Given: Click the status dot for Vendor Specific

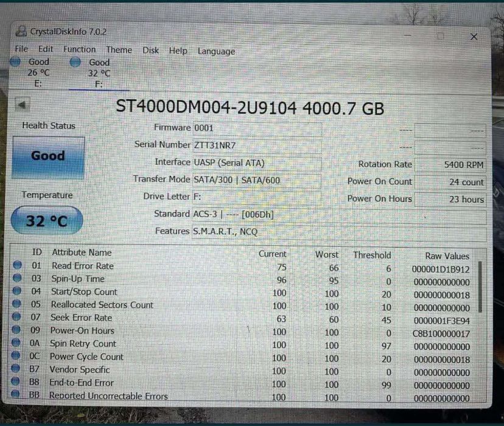Looking at the screenshot, I should click(x=15, y=369).
